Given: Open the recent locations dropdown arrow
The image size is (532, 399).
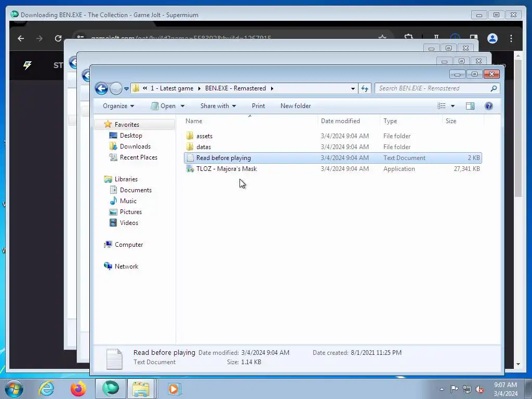Looking at the screenshot, I should pyautogui.click(x=126, y=89).
